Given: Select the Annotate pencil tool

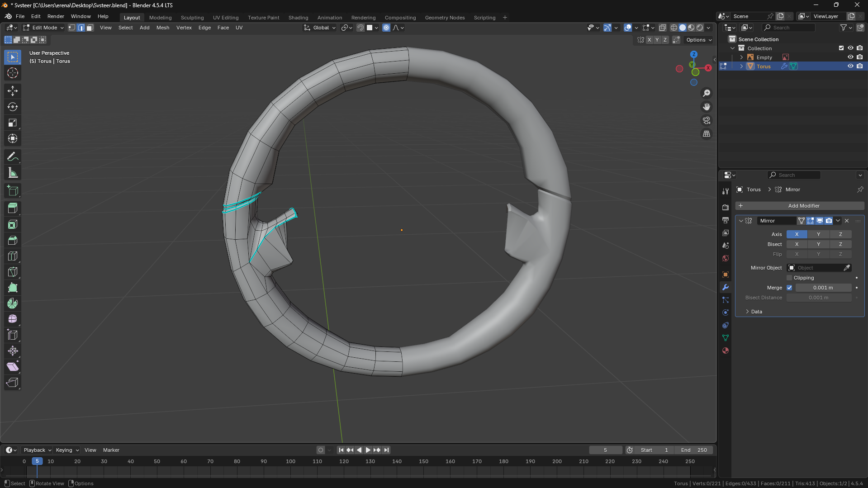Looking at the screenshot, I should click(x=13, y=157).
